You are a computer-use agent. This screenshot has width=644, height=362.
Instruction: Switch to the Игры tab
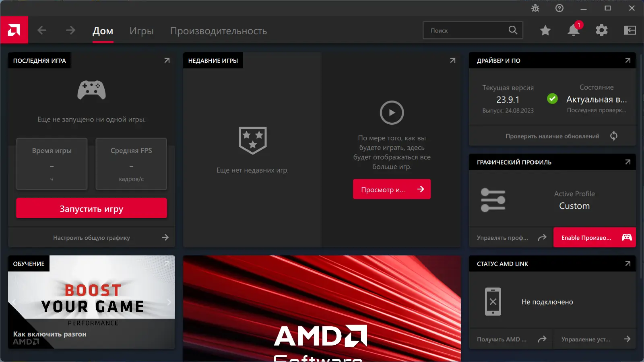point(142,31)
